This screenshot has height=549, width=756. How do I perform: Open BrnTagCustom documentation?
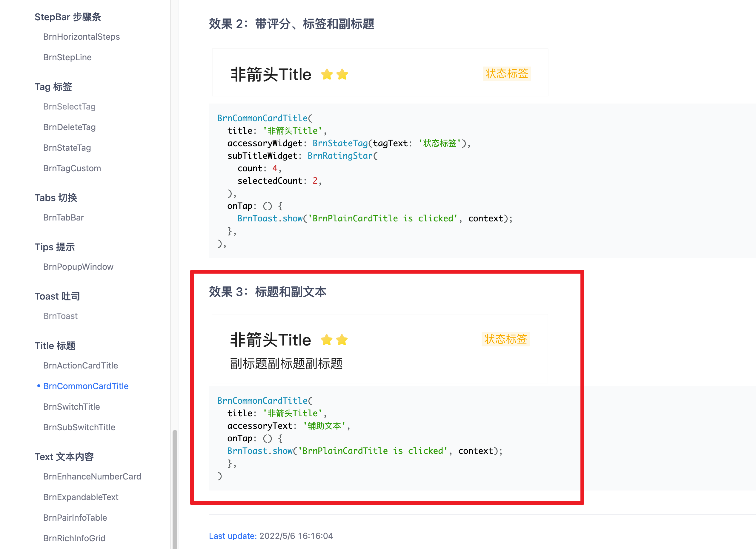pos(72,168)
